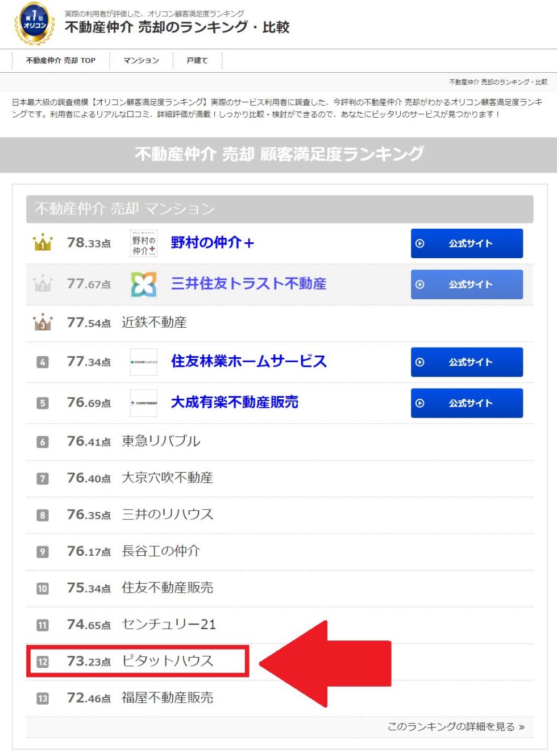This screenshot has width=557, height=756.
Task: Click このランキングの詳細を見る link
Action: coord(456,726)
